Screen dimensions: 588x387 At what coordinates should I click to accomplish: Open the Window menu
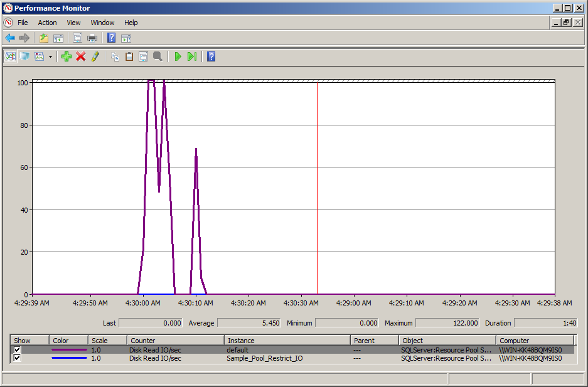102,23
